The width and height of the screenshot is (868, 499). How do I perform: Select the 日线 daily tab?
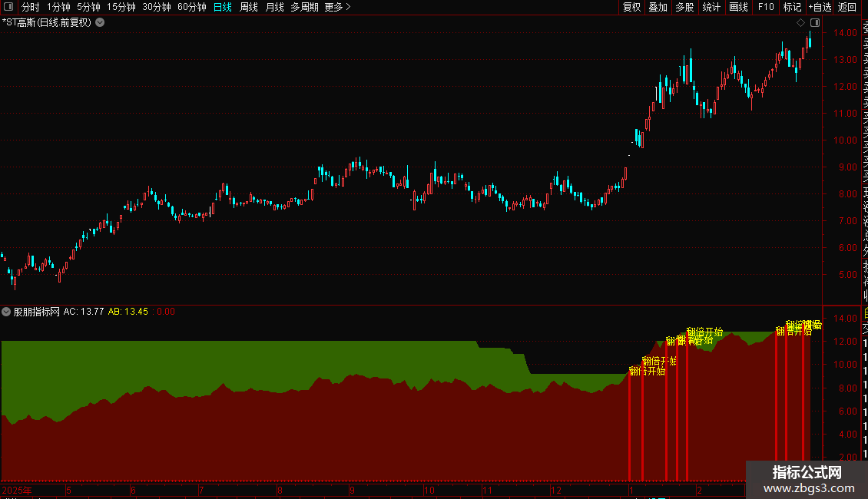click(x=223, y=7)
